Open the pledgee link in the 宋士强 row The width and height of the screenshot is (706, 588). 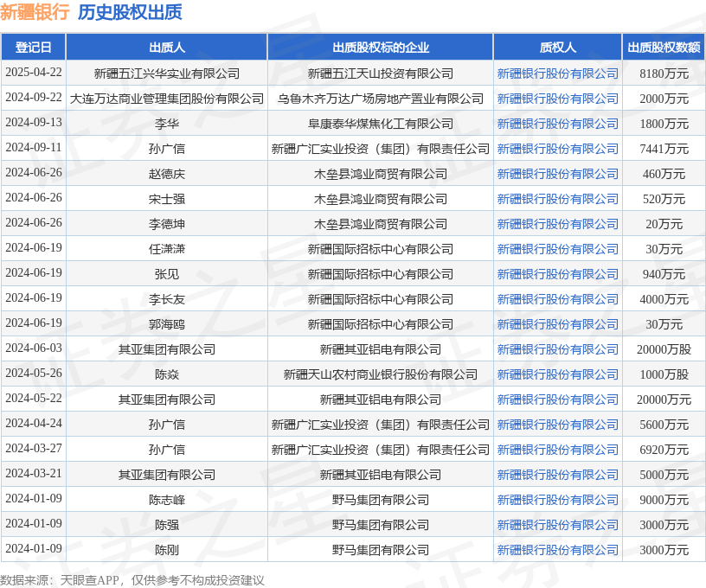pyautogui.click(x=557, y=199)
